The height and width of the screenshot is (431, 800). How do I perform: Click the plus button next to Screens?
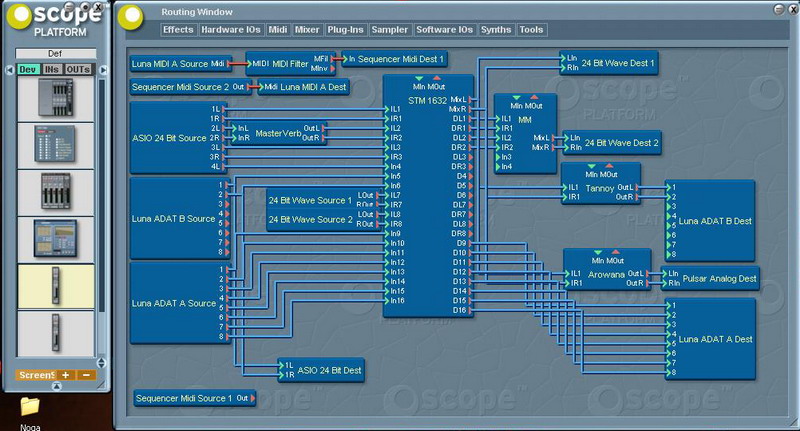pos(66,375)
